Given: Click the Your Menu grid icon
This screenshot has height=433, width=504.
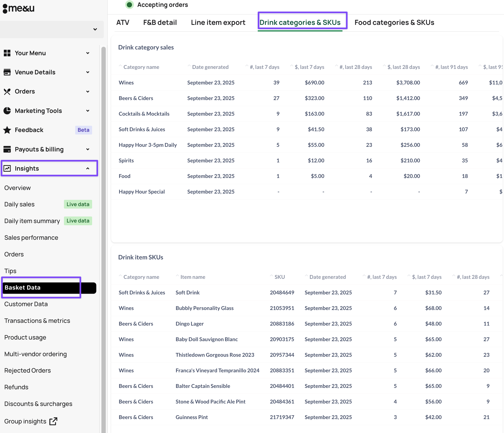Looking at the screenshot, I should click(7, 53).
